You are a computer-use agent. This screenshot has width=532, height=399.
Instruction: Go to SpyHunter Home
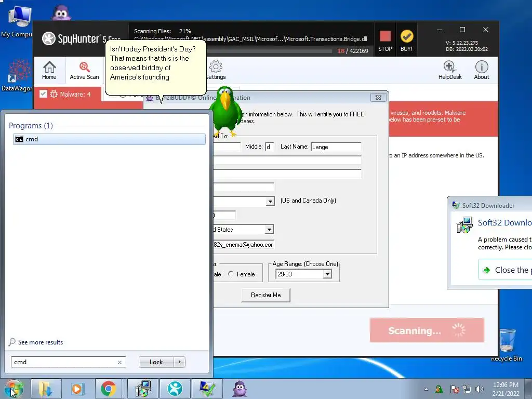tap(49, 70)
